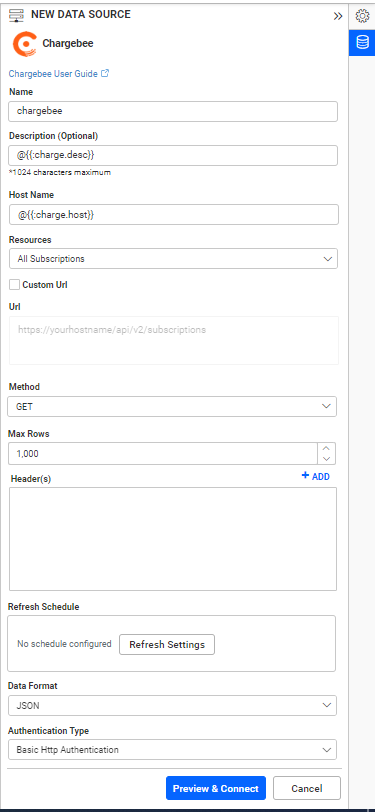Image resolution: width=375 pixels, height=812 pixels.
Task: Click the Refresh Schedule label
Action: point(44,607)
